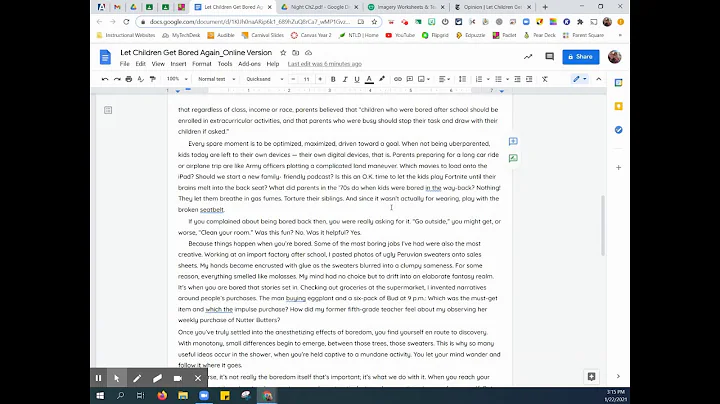Print the document using printer icon
The height and width of the screenshot is (404, 720).
click(x=129, y=79)
